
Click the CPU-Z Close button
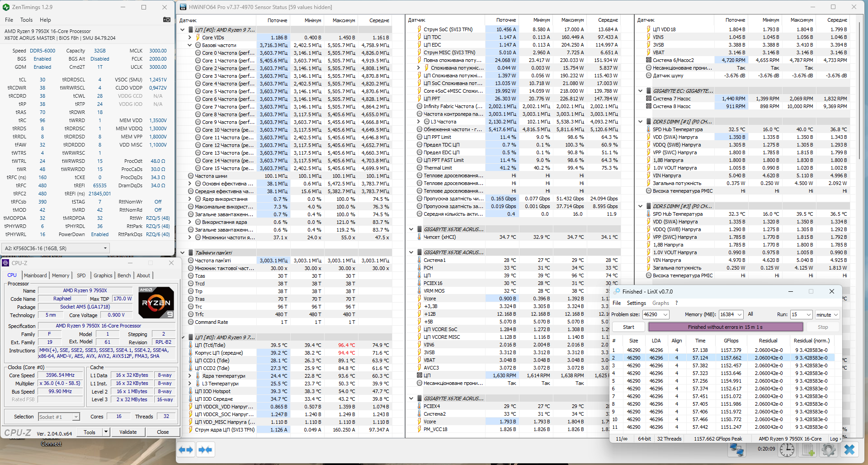(163, 432)
